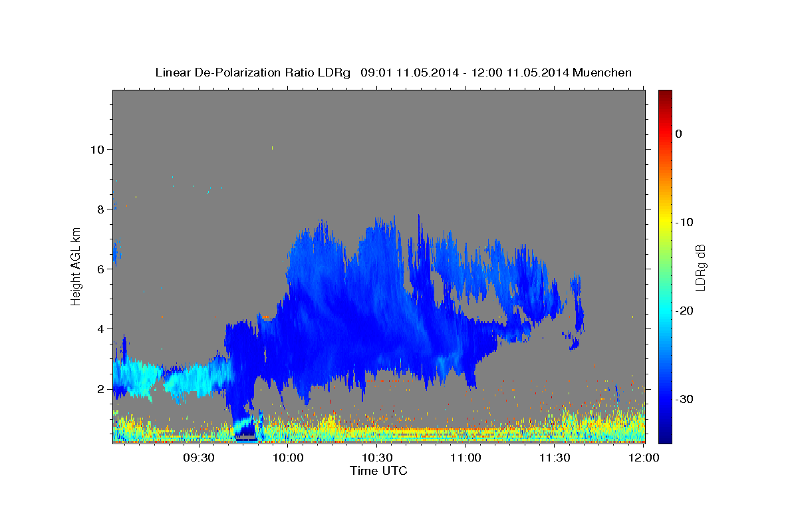
Task: Click the colorbar value -10
Action: click(x=685, y=222)
